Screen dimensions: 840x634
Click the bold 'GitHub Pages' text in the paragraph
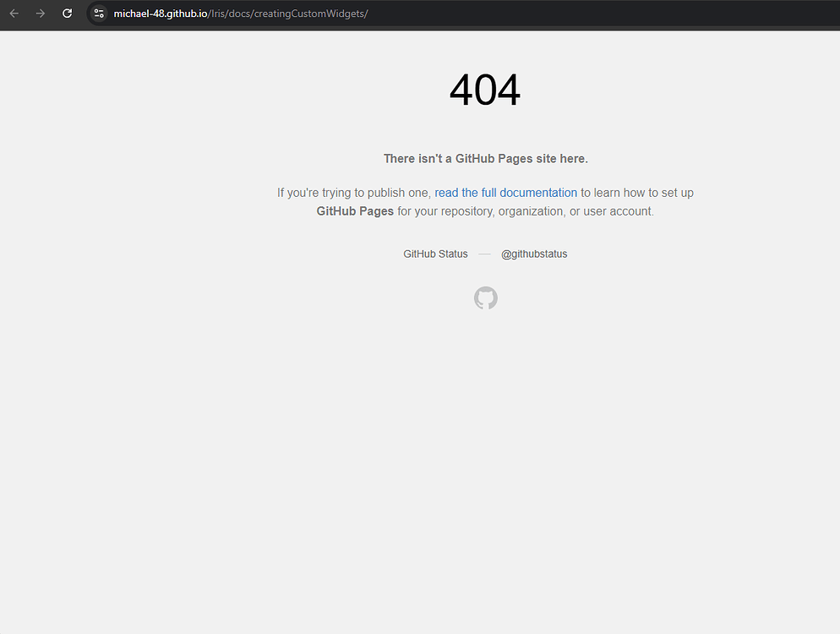(x=355, y=211)
